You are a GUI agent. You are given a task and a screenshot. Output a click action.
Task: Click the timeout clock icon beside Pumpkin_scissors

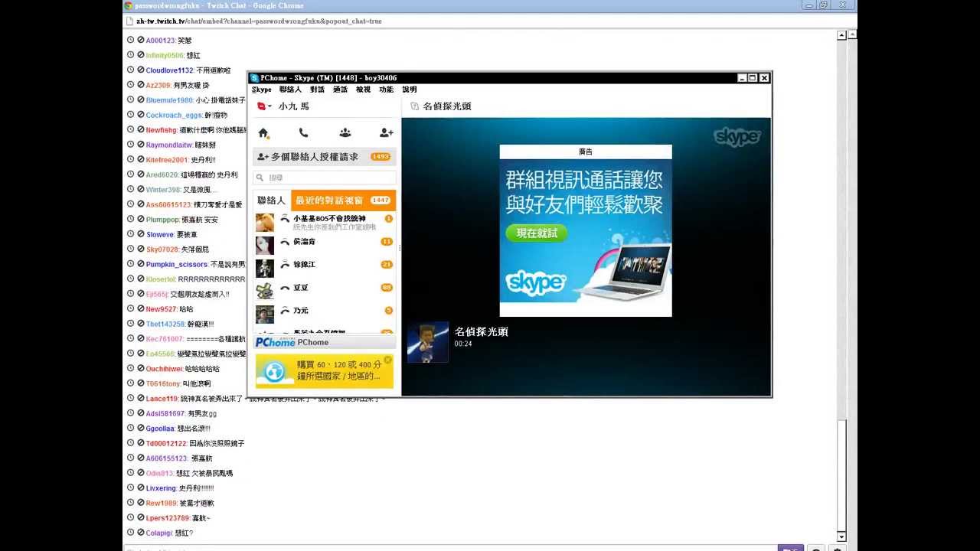pos(131,264)
